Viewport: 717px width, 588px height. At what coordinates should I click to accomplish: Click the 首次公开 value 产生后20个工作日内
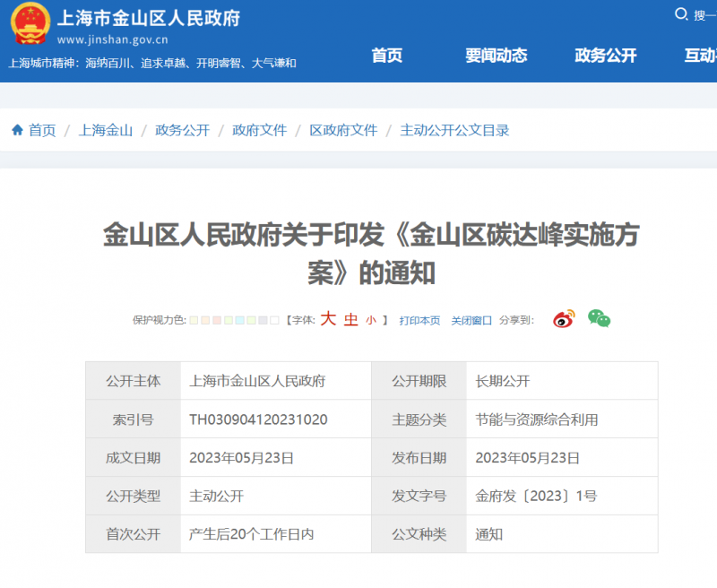(x=252, y=534)
